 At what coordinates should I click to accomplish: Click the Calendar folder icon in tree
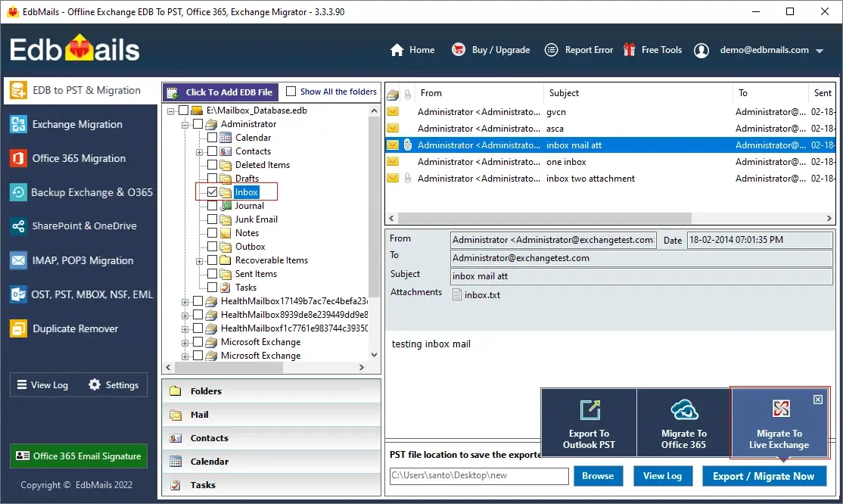pyautogui.click(x=226, y=138)
